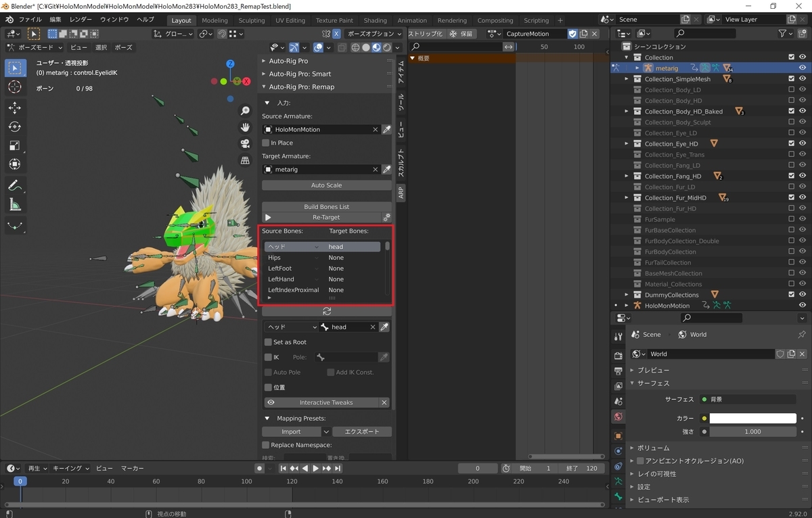This screenshot has width=812, height=518.
Task: Select the Scale tool
Action: (15, 145)
